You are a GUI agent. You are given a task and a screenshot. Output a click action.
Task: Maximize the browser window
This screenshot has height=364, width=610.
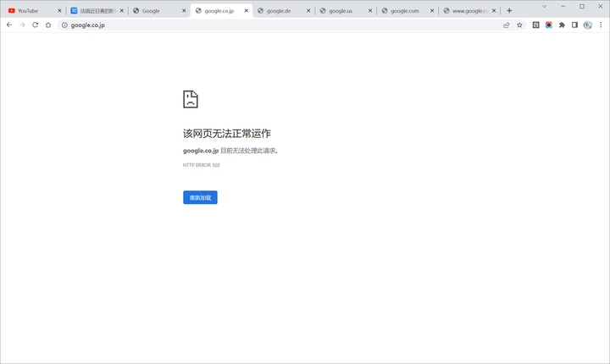tap(582, 6)
